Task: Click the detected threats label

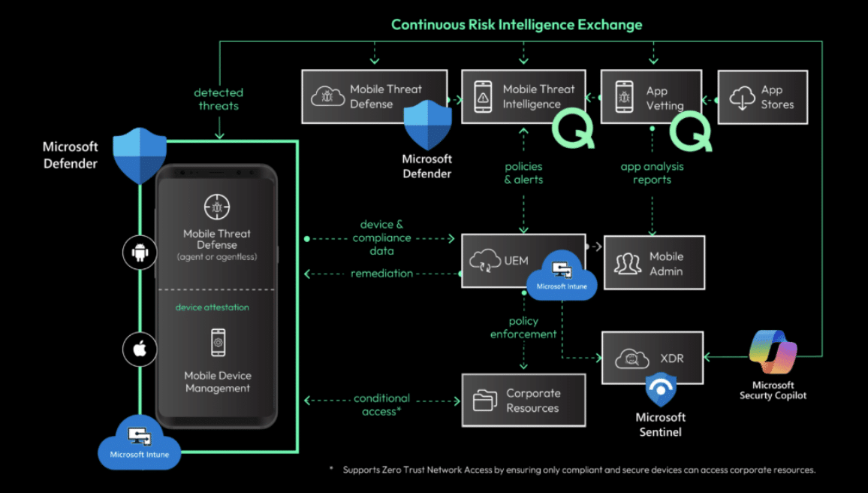Action: click(x=219, y=99)
